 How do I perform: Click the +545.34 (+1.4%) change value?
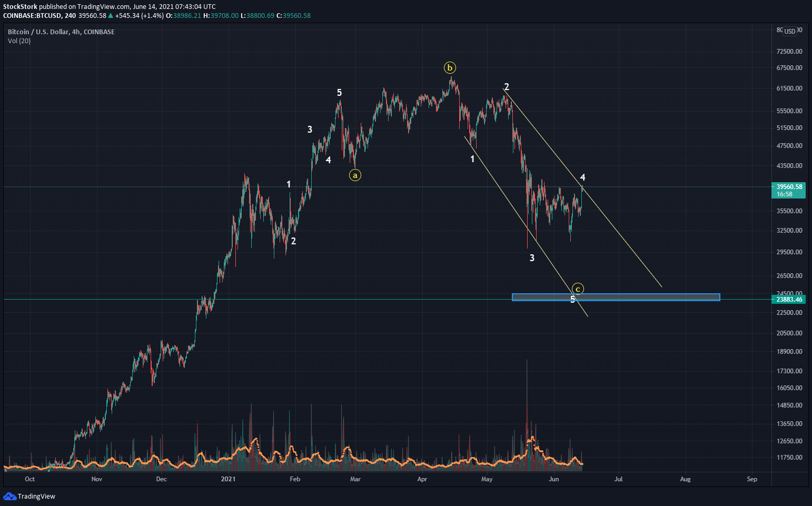click(x=140, y=16)
